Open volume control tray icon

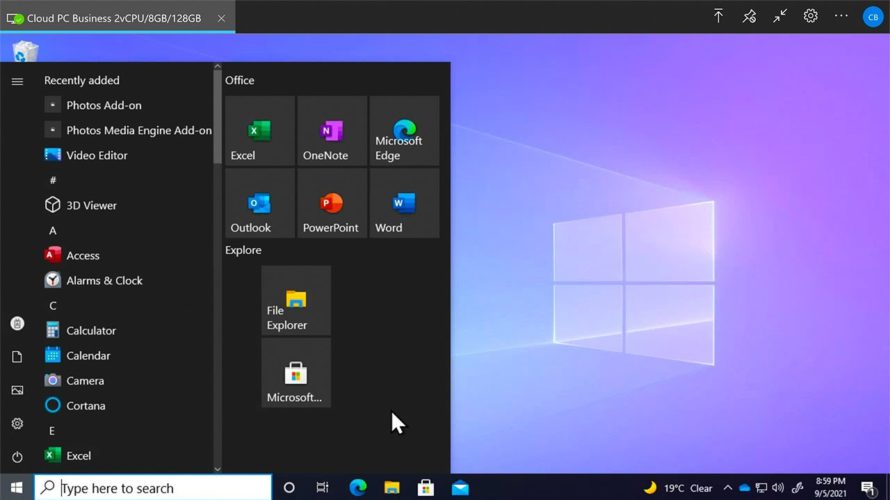778,488
